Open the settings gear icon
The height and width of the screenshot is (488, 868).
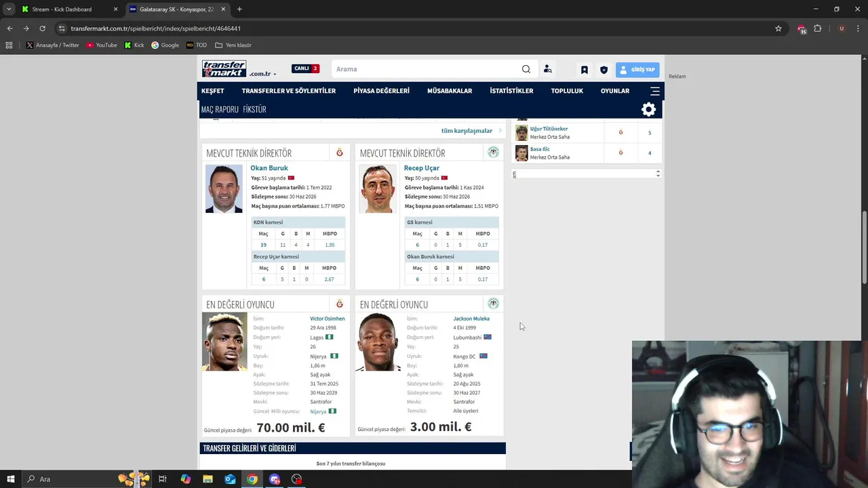pos(648,109)
